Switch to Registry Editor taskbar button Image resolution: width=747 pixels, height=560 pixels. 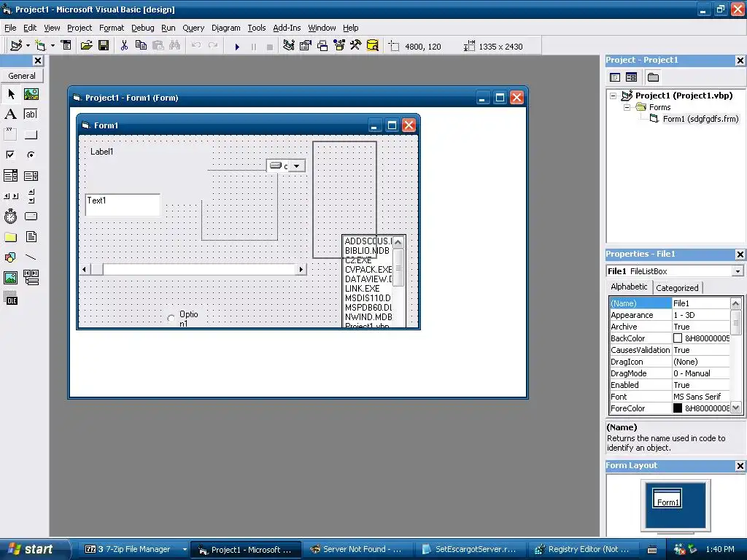583,549
